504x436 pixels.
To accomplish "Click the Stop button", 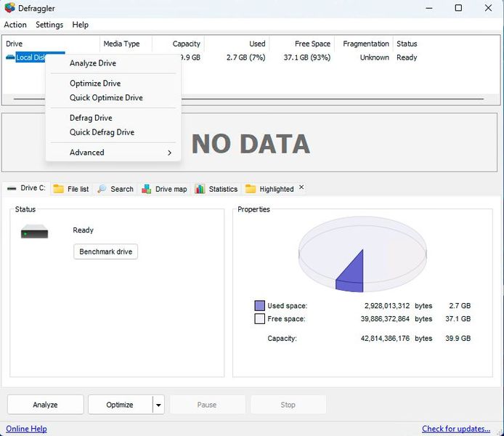I will pyautogui.click(x=288, y=405).
